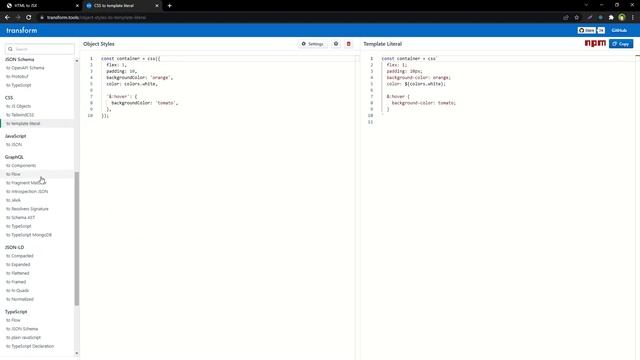Click 'backgroundColor: orange' line in Object Styles

point(140,78)
